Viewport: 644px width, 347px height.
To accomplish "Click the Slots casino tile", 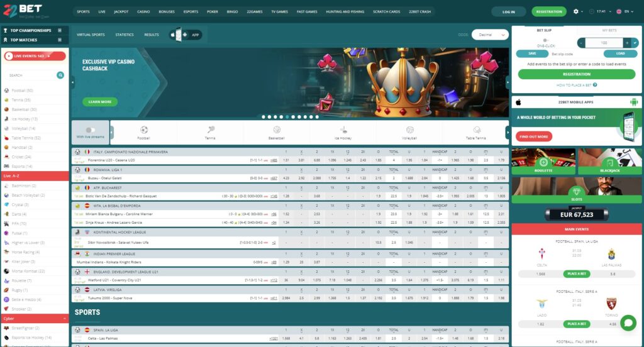I will click(577, 190).
